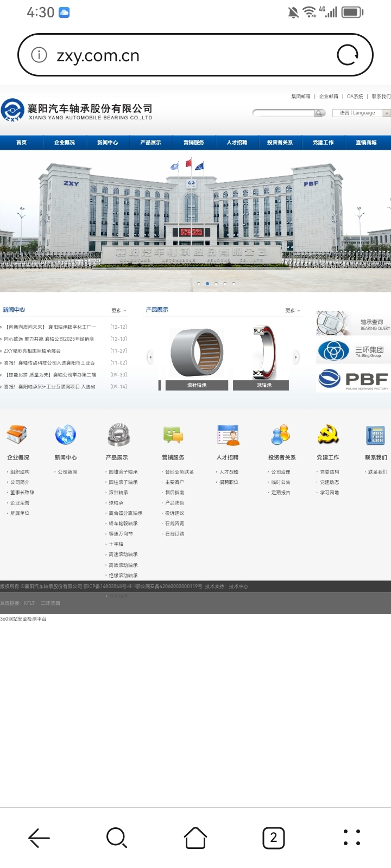The image size is (391, 868).
Task: Click the 联系我们 telephone icon
Action: (x=375, y=435)
